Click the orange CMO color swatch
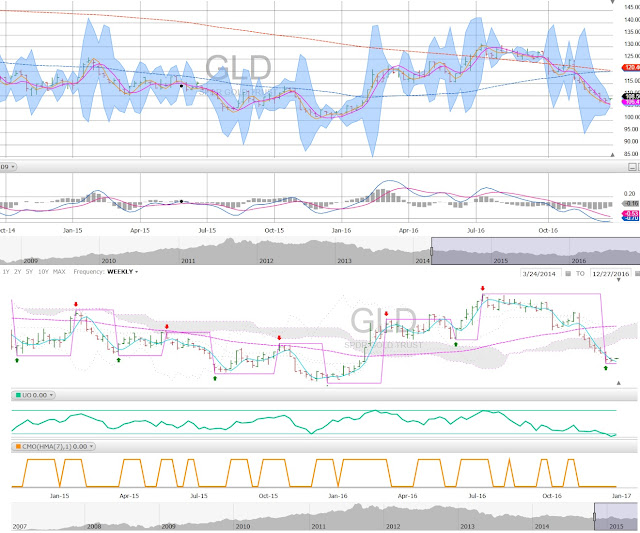 pos(18,446)
